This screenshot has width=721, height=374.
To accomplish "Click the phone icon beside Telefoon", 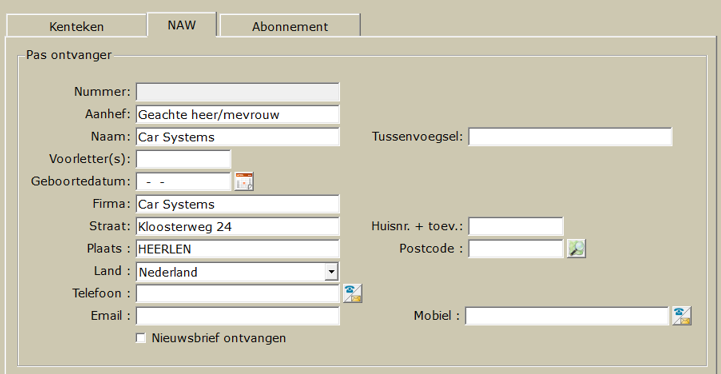I will (x=353, y=293).
